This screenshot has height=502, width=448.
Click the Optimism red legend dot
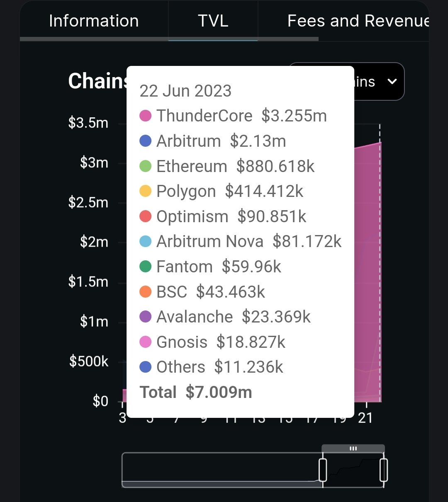[146, 216]
